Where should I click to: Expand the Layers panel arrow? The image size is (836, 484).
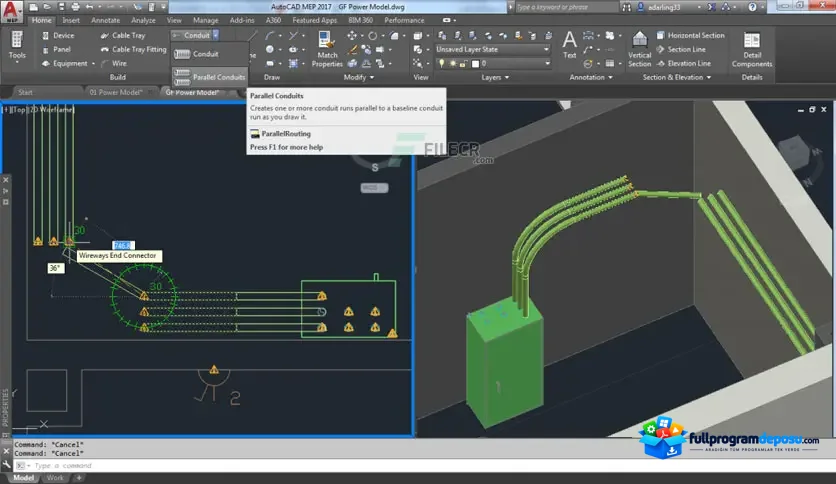507,77
